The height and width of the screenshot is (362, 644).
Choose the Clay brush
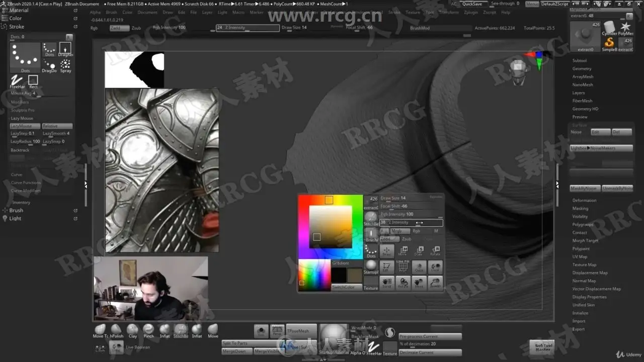132,331
